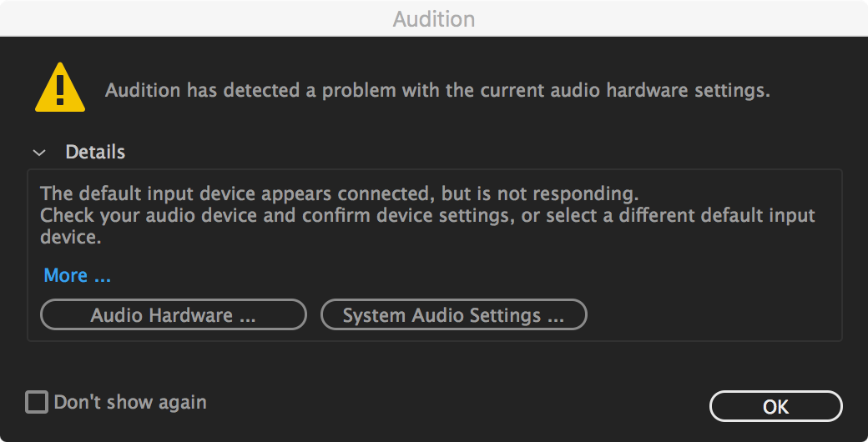The width and height of the screenshot is (868, 442).
Task: Click the Don't show again label text
Action: pos(130,403)
